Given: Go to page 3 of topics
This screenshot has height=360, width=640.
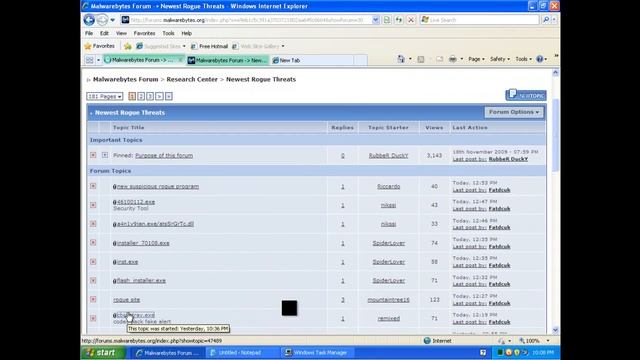Looking at the screenshot, I should tap(150, 96).
